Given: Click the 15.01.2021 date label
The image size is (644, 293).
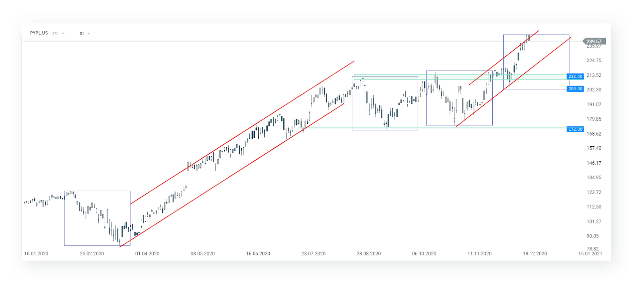Looking at the screenshot, I should point(590,254).
